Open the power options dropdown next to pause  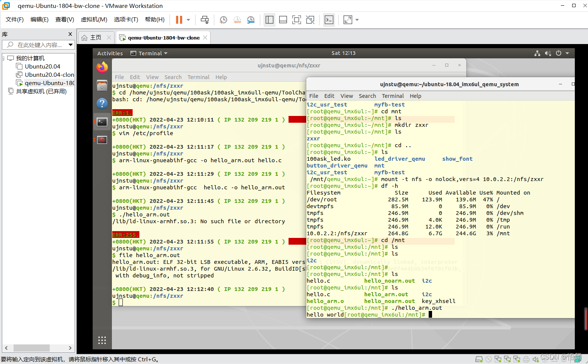click(x=188, y=20)
